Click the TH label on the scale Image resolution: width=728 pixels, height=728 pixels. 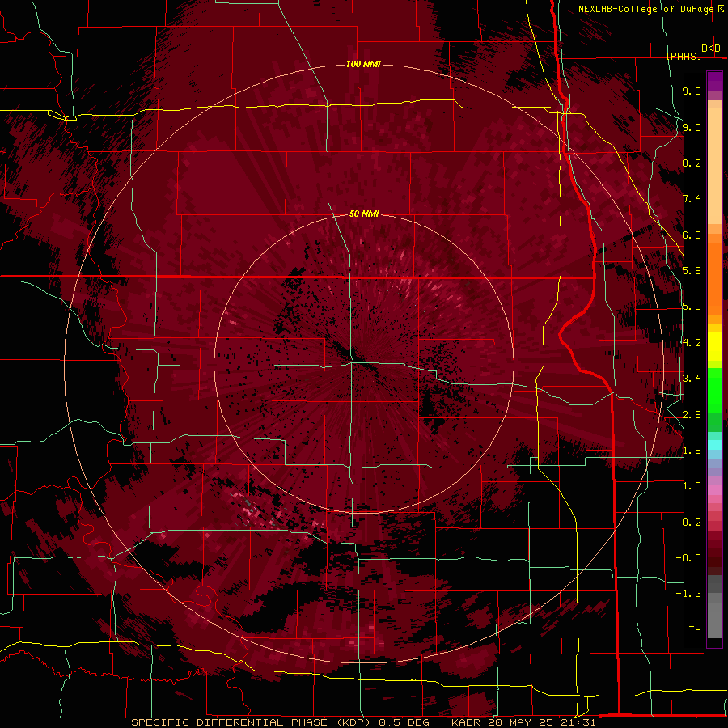coord(695,630)
